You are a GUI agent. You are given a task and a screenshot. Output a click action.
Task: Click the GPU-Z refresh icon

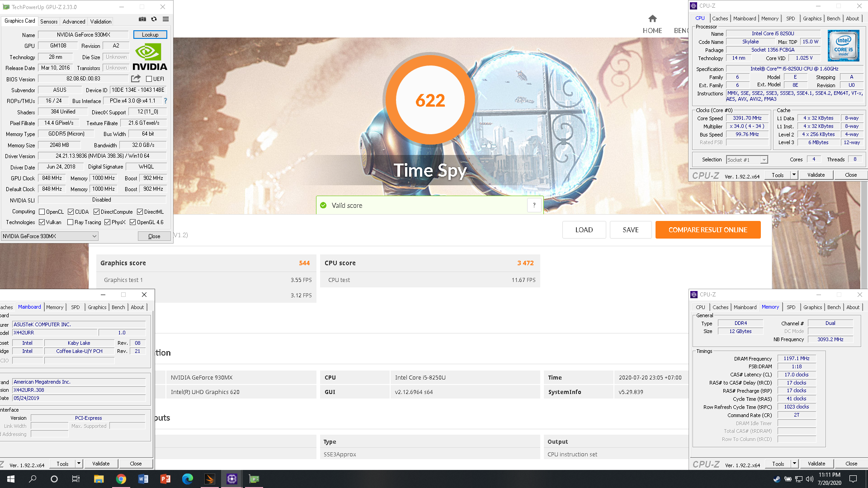coord(154,19)
